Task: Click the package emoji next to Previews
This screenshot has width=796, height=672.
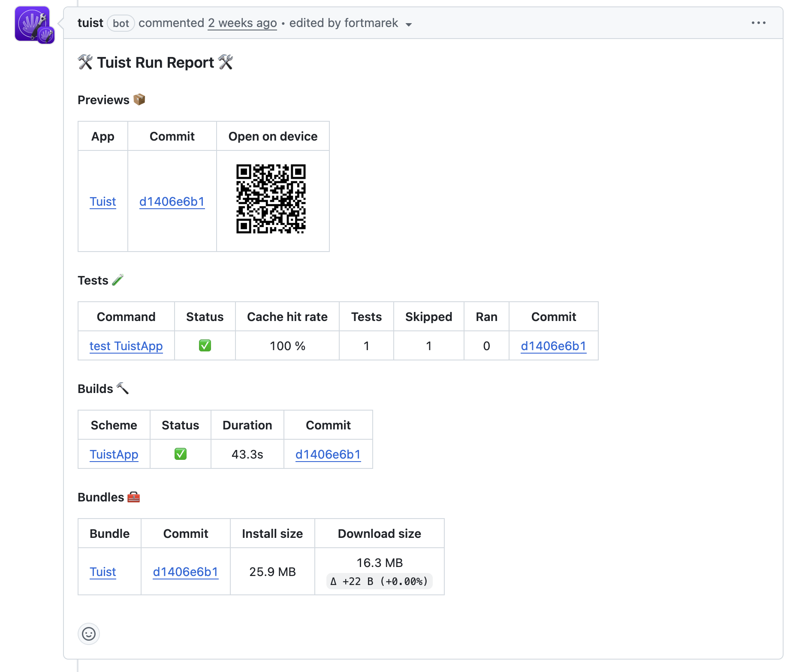Action: 139,99
